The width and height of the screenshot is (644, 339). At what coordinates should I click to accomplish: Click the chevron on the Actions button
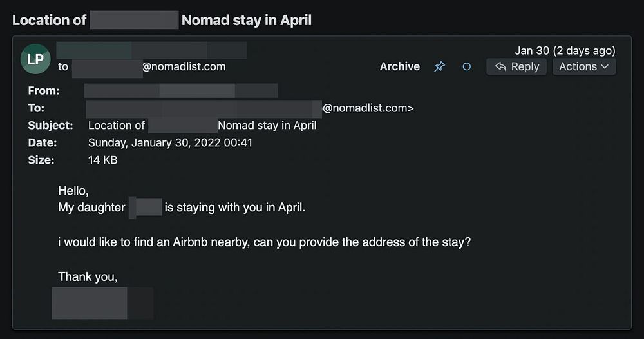pos(605,66)
